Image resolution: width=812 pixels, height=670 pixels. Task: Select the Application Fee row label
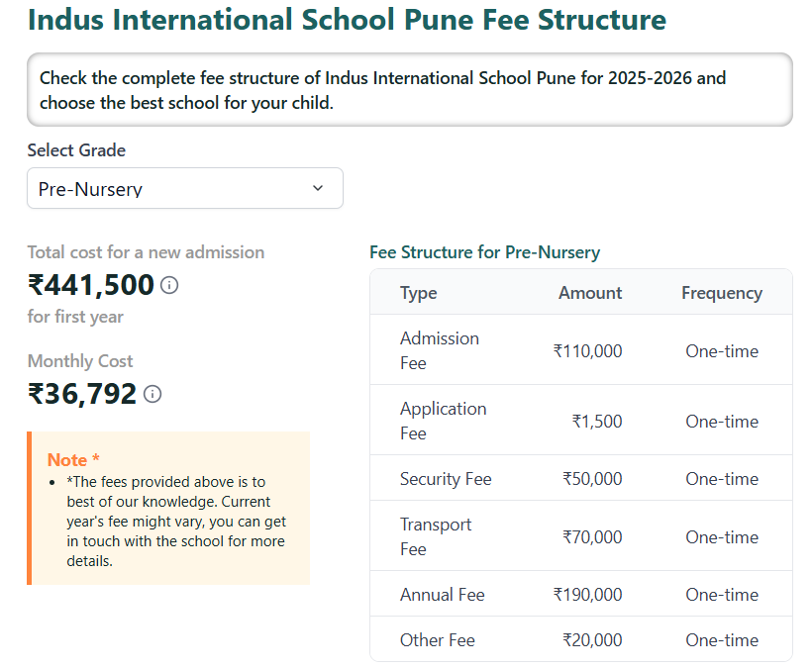(443, 421)
